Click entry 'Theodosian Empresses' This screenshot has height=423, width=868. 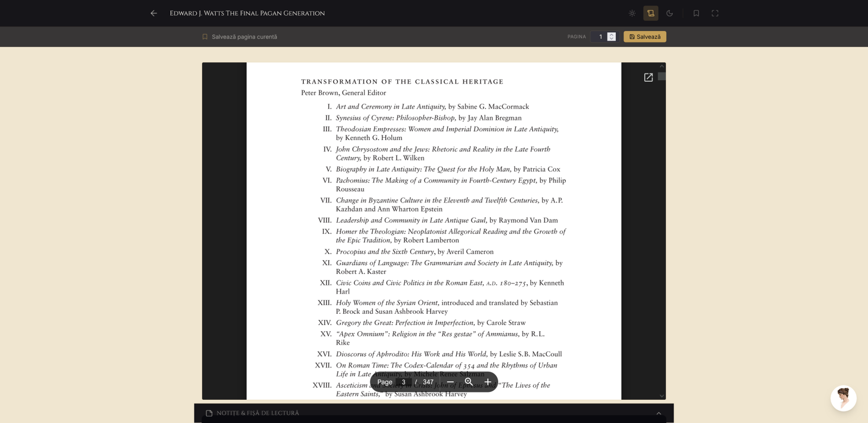(x=447, y=134)
